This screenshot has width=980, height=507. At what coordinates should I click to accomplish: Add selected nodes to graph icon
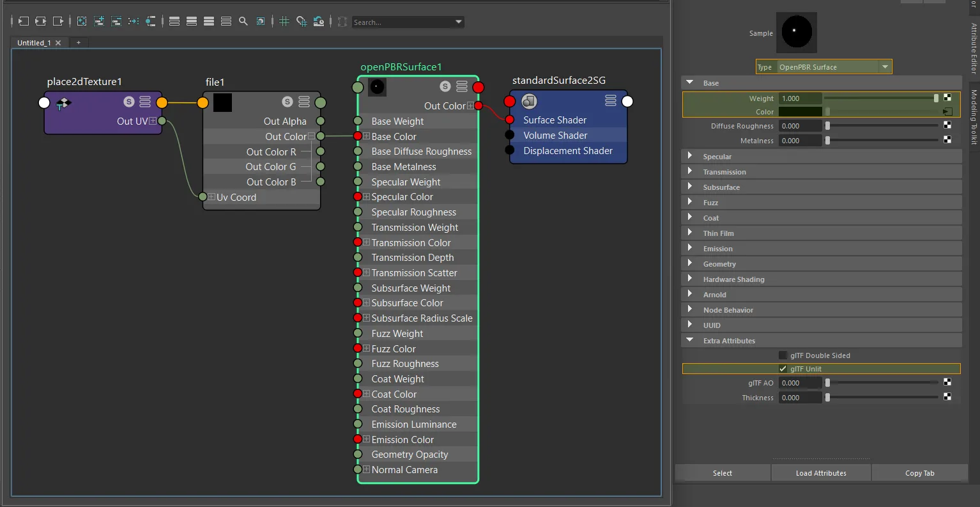point(99,22)
